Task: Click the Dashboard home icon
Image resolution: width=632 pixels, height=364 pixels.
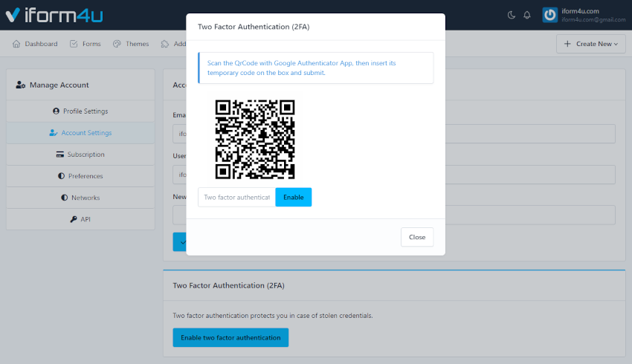Action: tap(16, 44)
